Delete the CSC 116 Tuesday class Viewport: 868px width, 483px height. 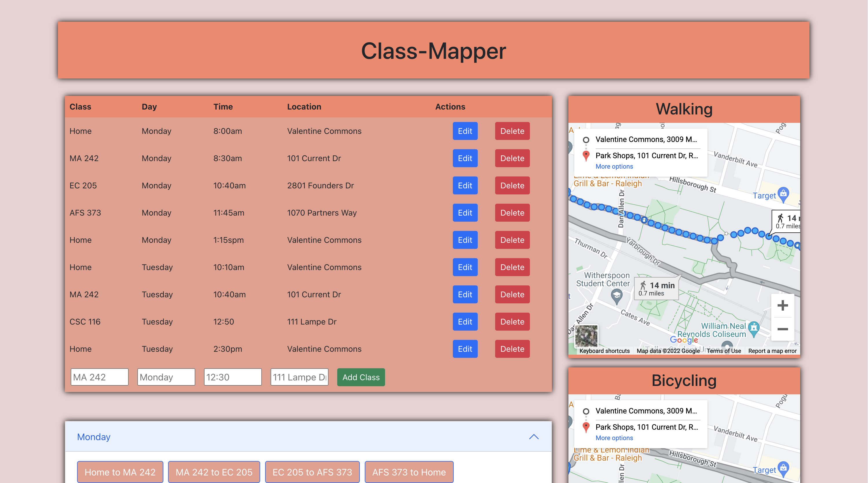512,322
